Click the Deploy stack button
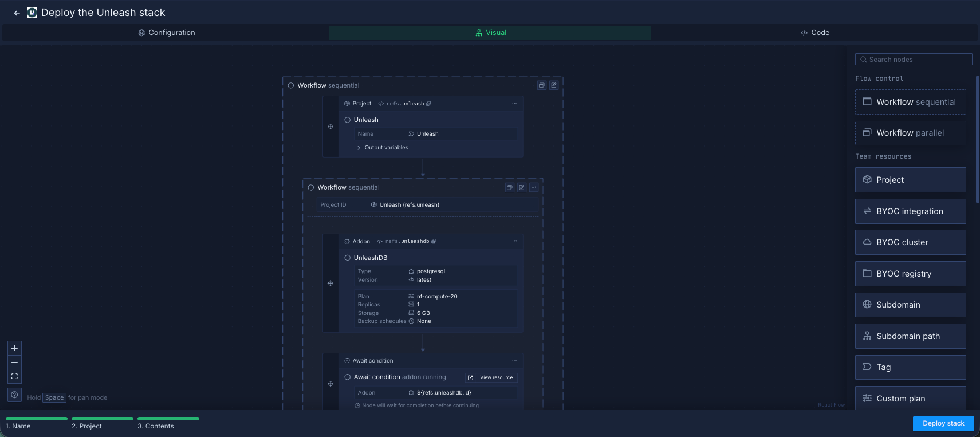The image size is (980, 437). 943,423
